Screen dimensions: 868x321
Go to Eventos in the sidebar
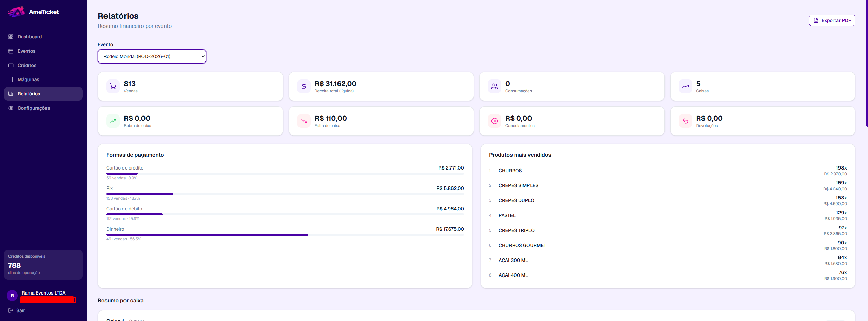click(43, 51)
